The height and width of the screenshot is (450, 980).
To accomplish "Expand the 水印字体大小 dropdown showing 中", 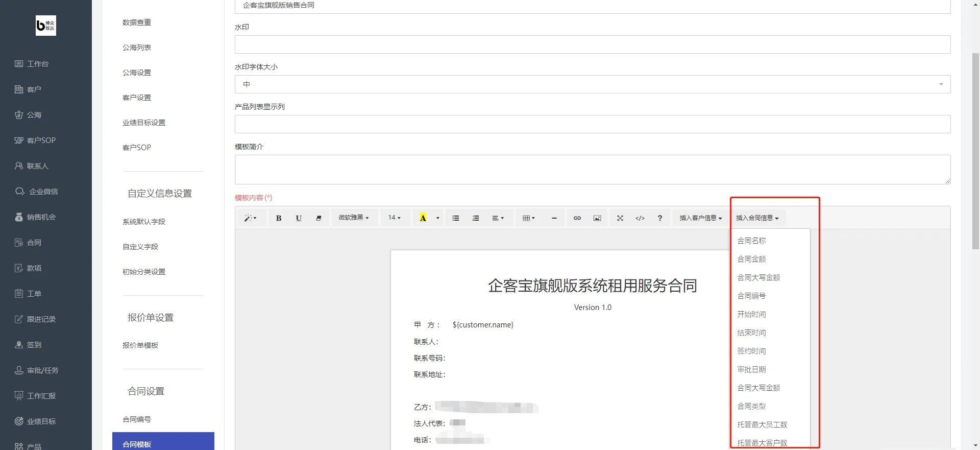I will [x=593, y=84].
